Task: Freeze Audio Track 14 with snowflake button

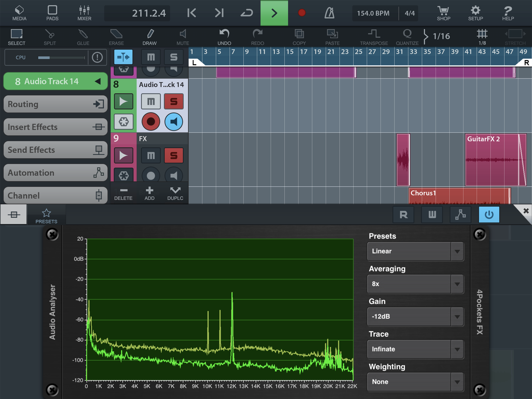Action: 123,122
